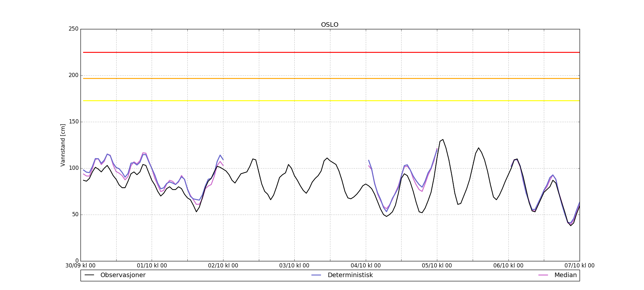Click the blue Deterministisk legend line sample

pos(317,275)
